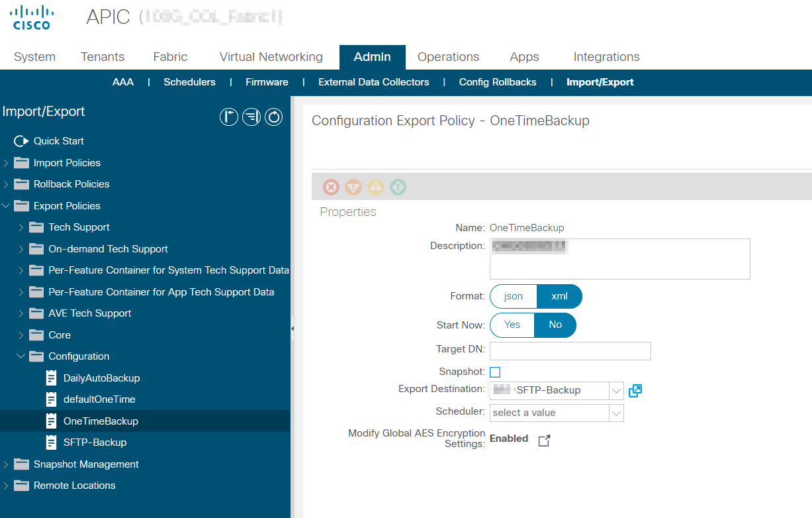Expand the On-demand Tech Support node
The image size is (812, 518).
tap(21, 249)
